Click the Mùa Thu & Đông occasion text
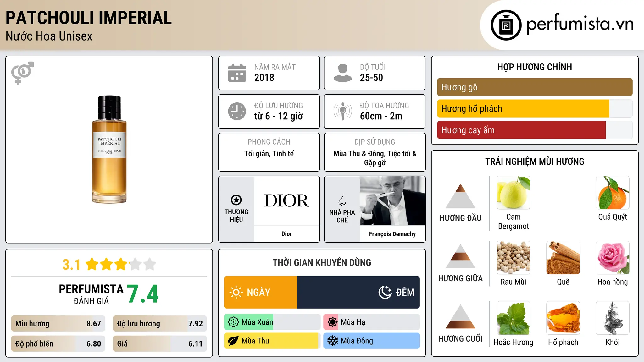The height and width of the screenshot is (362, 644). 375,158
